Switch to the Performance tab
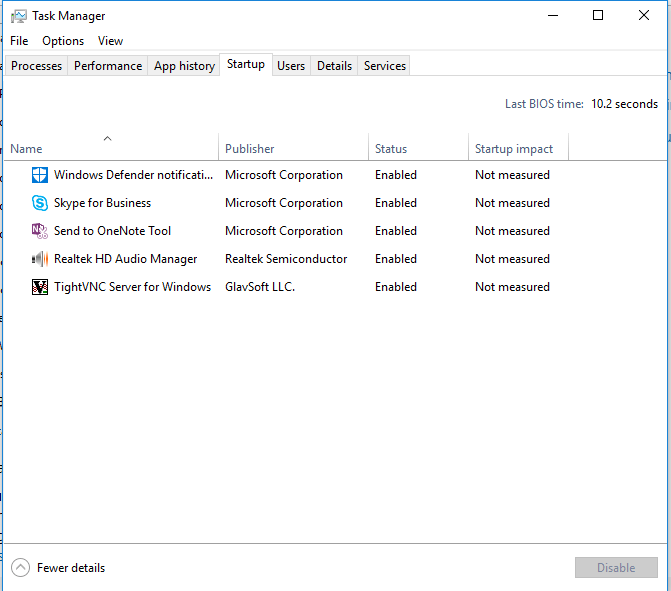Viewport: 671px width, 591px height. [108, 66]
